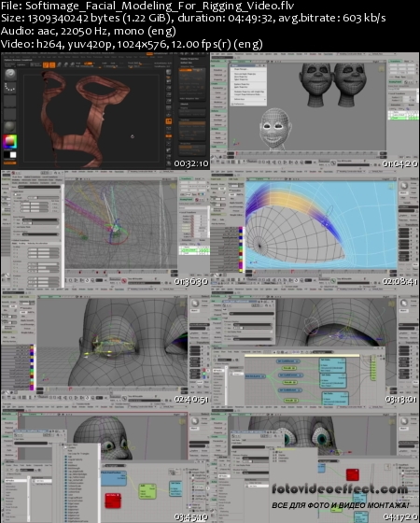Open the 01:04:20 three-heads thumbnail
The image size is (420, 523).
[315, 111]
